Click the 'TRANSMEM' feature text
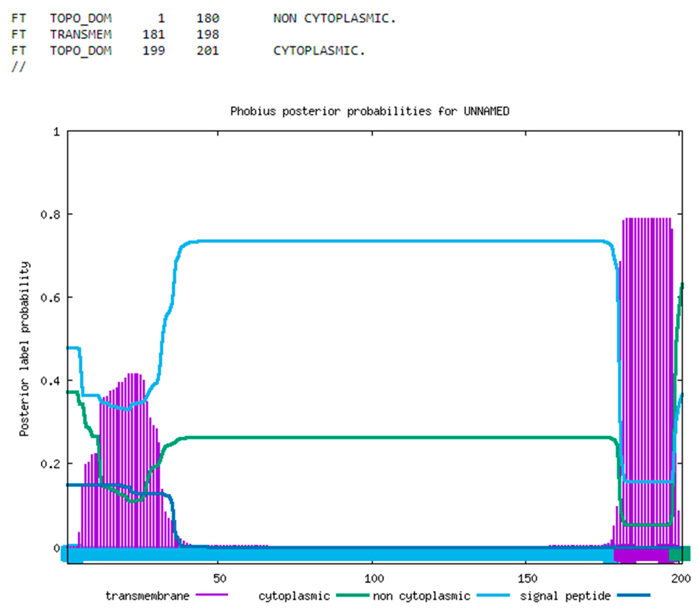Viewport: 700px width, 611px height. [x=80, y=34]
